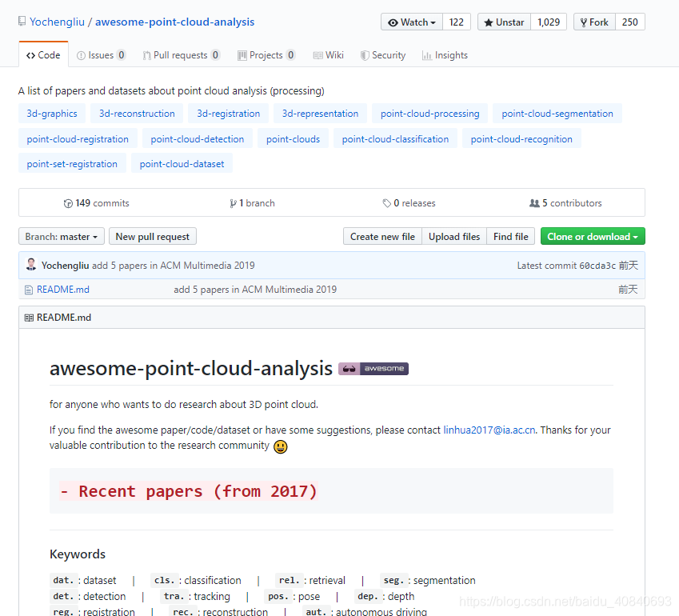Click the seg. keyword code label
This screenshot has width=679, height=616.
[393, 581]
